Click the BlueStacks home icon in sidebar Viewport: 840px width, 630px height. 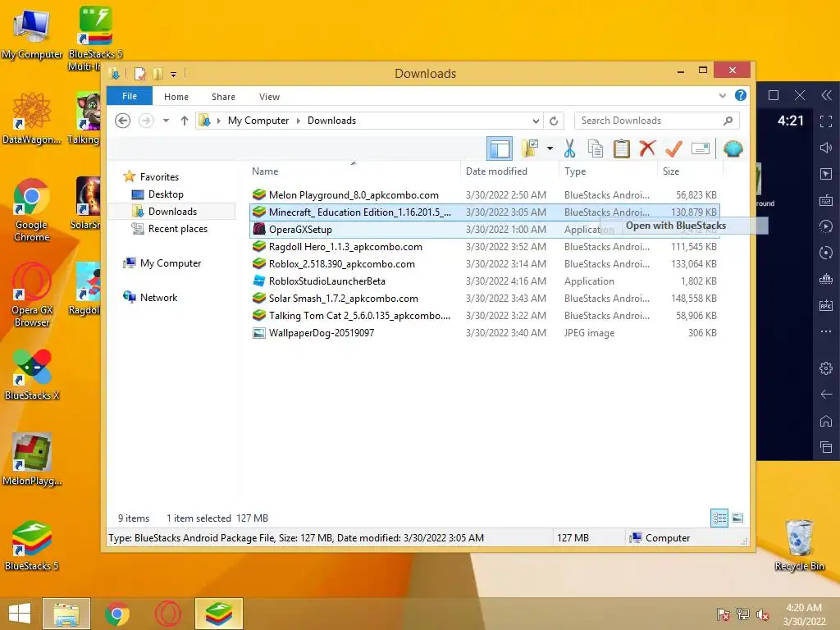click(826, 421)
